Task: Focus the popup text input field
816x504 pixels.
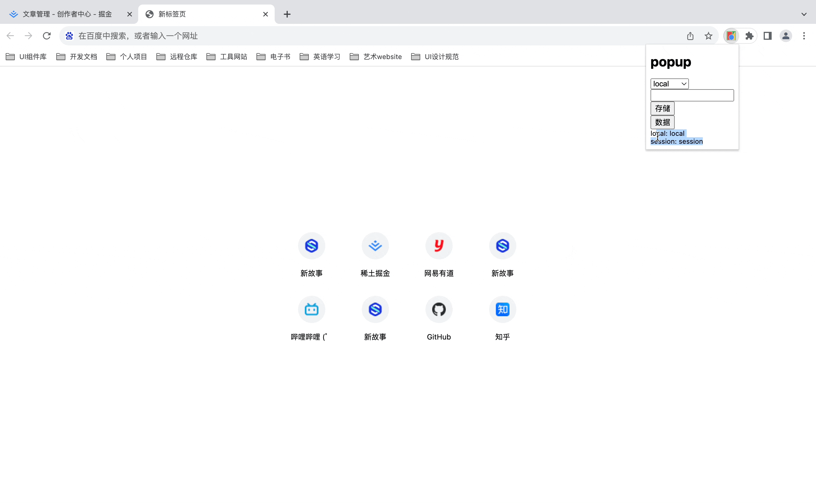Action: [x=692, y=95]
